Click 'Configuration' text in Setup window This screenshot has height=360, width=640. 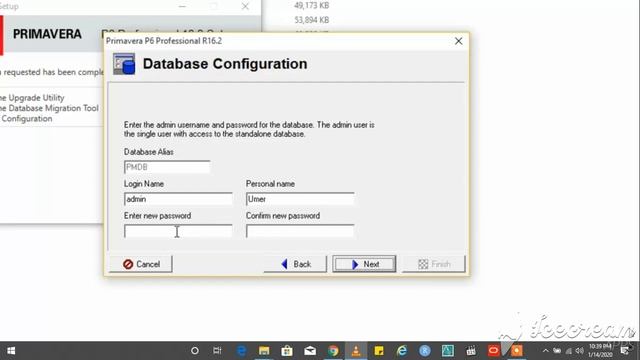(x=27, y=119)
